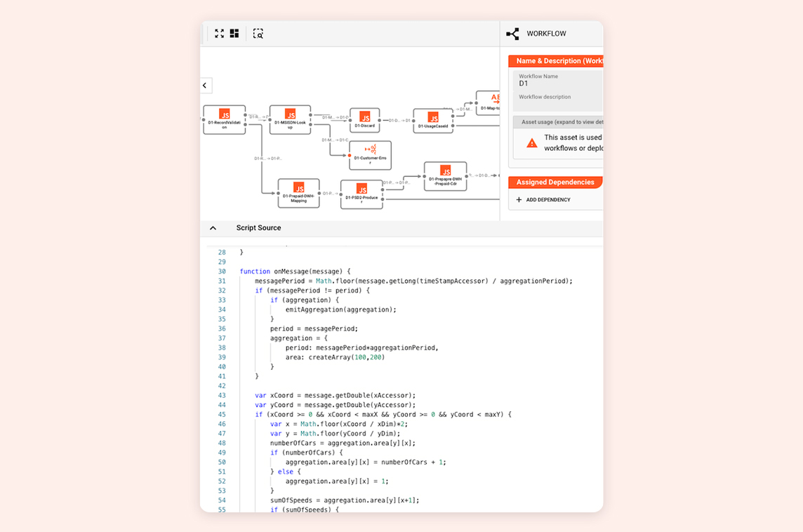Click the workflow share-nodes icon
Screen dimensions: 803x532
[x=512, y=34]
